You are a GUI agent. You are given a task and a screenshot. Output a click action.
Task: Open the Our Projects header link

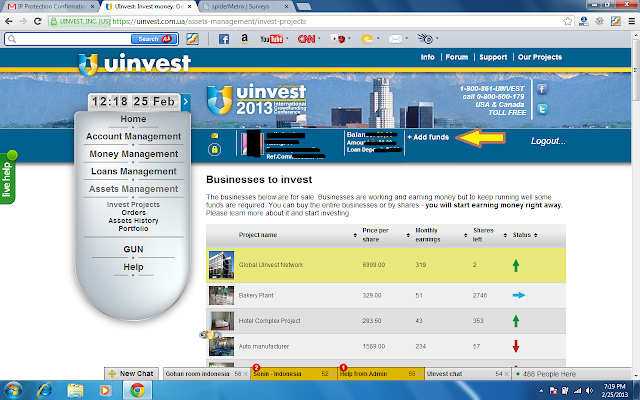pyautogui.click(x=540, y=57)
